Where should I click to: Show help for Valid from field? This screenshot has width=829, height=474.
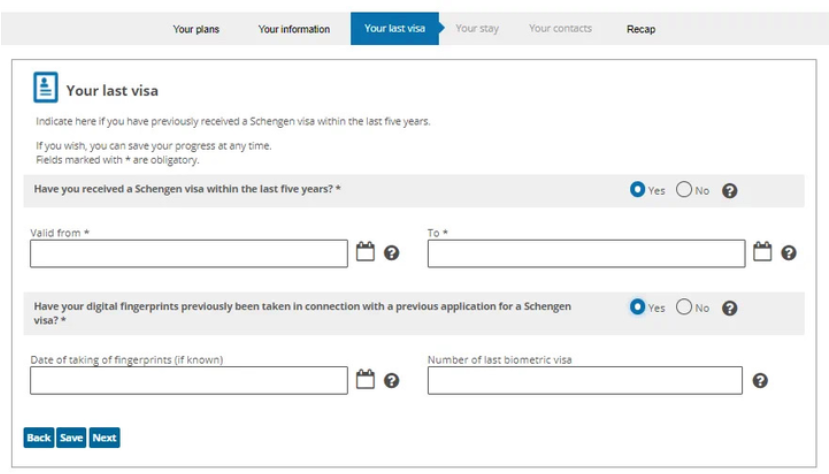391,253
